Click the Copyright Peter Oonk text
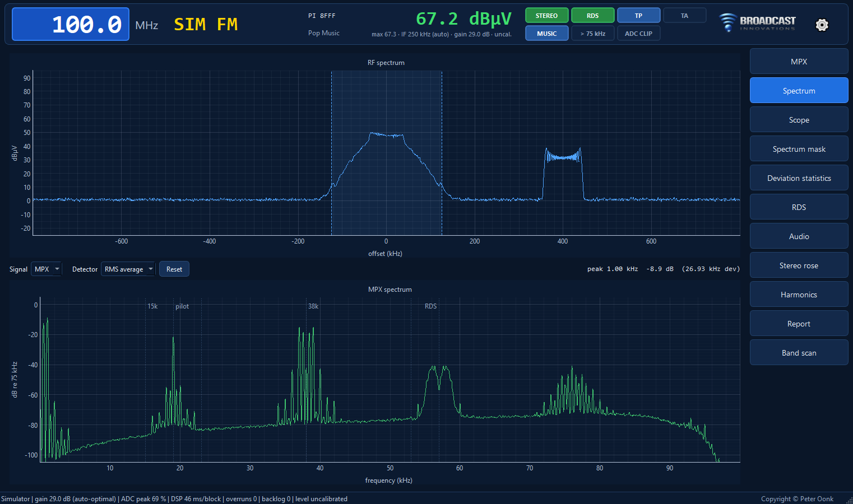The width and height of the screenshot is (853, 504). (x=797, y=499)
